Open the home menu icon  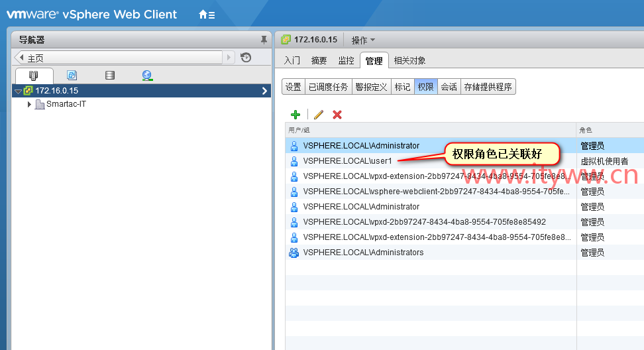pyautogui.click(x=207, y=15)
